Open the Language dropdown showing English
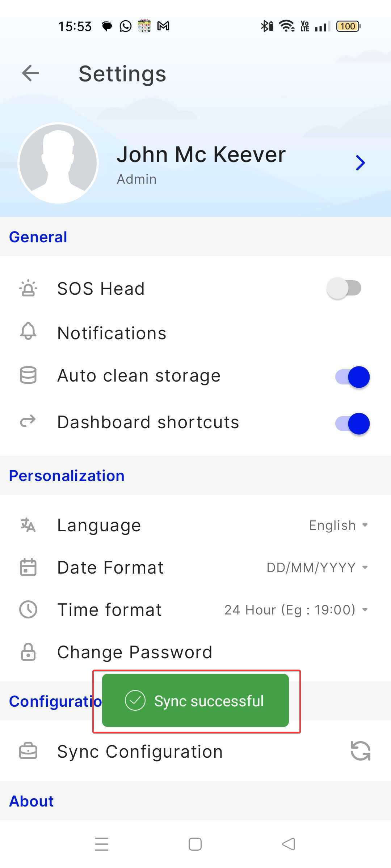The image size is (391, 868). 338,526
